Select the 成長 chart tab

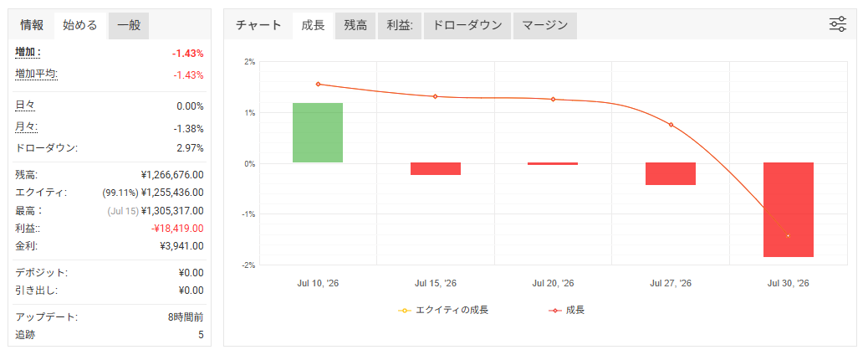[x=314, y=25]
